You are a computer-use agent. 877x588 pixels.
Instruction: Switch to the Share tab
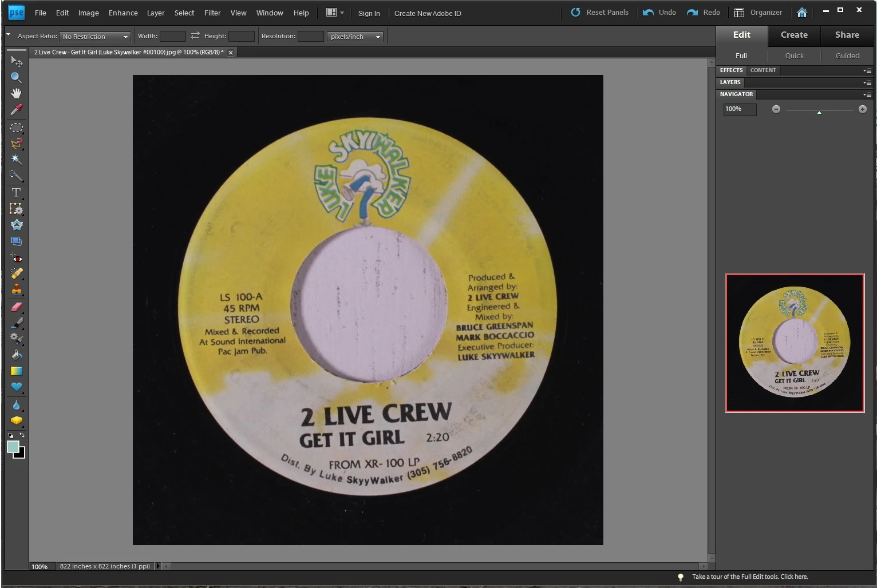pyautogui.click(x=847, y=35)
